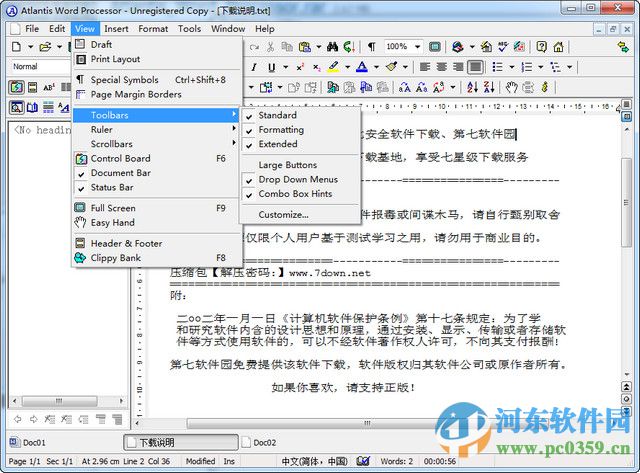Click the vertical scrollbar thumb
This screenshot has width=640, height=473.
click(626, 203)
